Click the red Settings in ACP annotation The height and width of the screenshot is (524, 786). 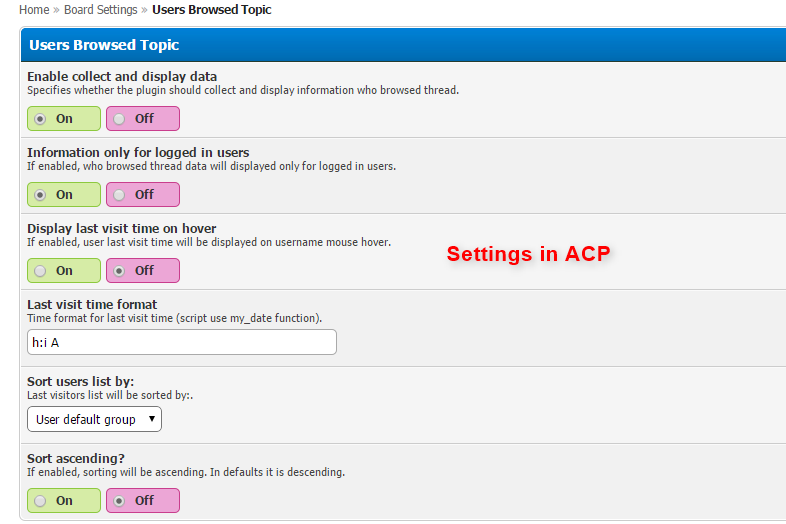(527, 254)
